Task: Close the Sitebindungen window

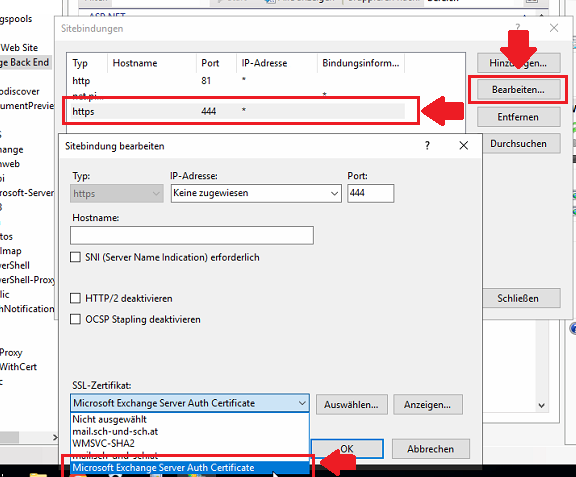Action: coord(554,28)
